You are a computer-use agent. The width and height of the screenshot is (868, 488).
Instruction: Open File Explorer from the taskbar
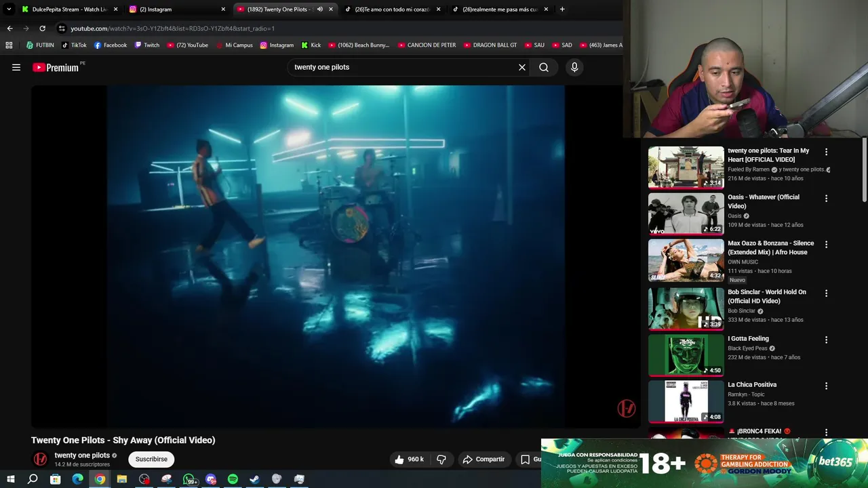122,479
